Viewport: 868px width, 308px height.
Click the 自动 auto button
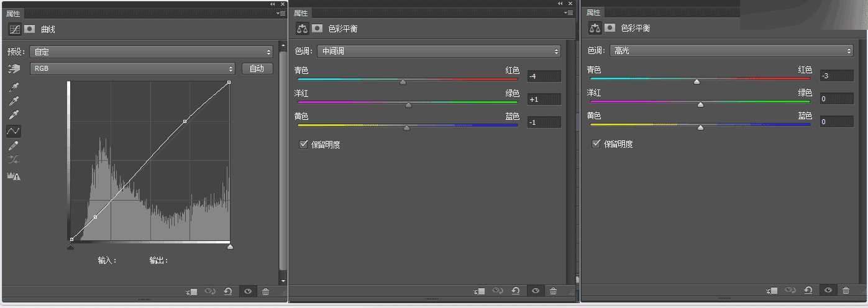click(257, 68)
